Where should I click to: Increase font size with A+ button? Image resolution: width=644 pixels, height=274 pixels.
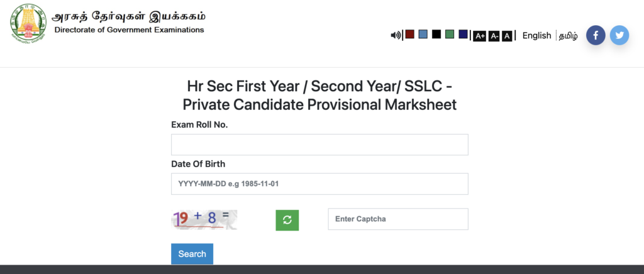[x=479, y=36]
